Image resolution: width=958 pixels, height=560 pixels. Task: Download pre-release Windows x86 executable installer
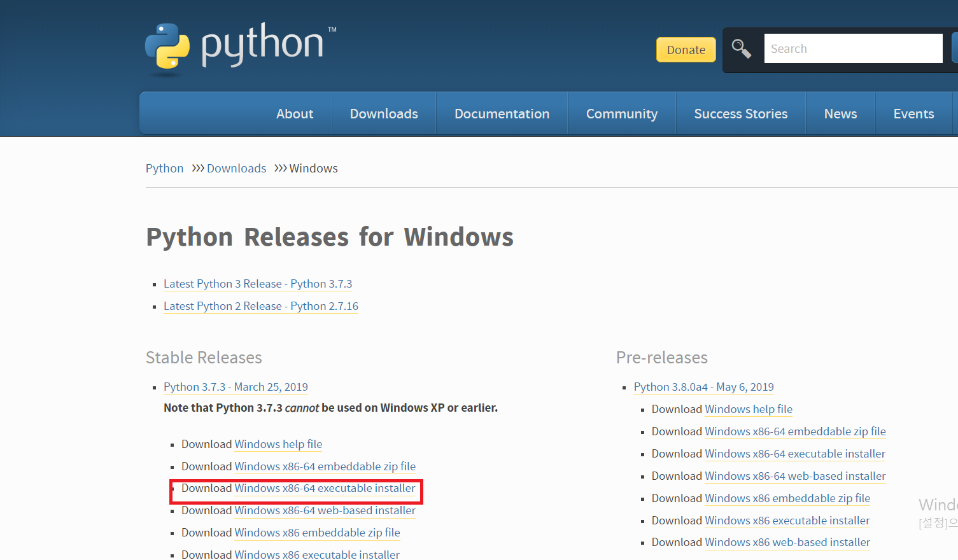pyautogui.click(x=787, y=521)
